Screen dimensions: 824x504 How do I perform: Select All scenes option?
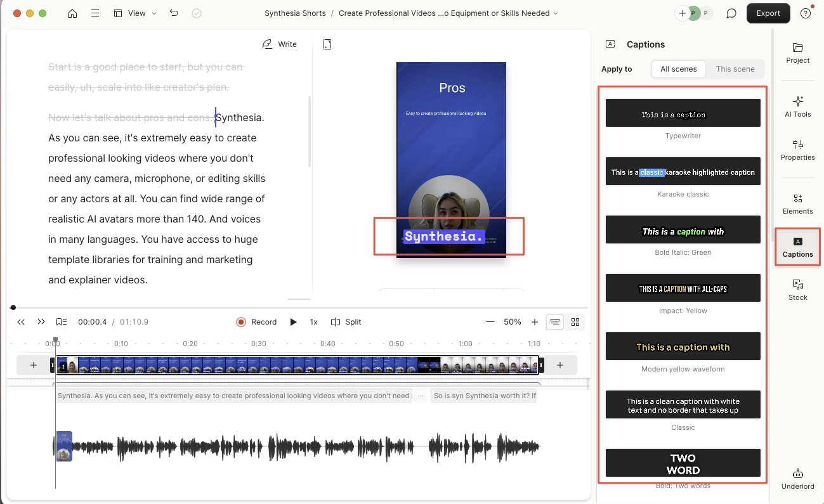tap(679, 69)
